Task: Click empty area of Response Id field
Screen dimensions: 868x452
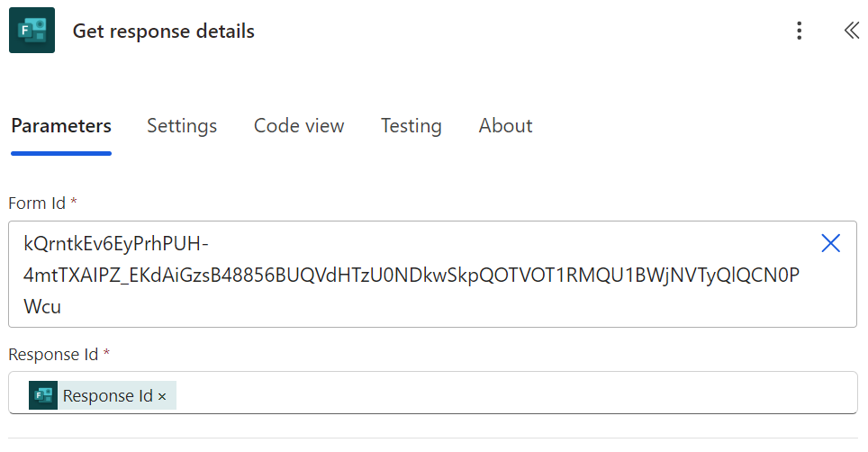Action: [x=513, y=395]
